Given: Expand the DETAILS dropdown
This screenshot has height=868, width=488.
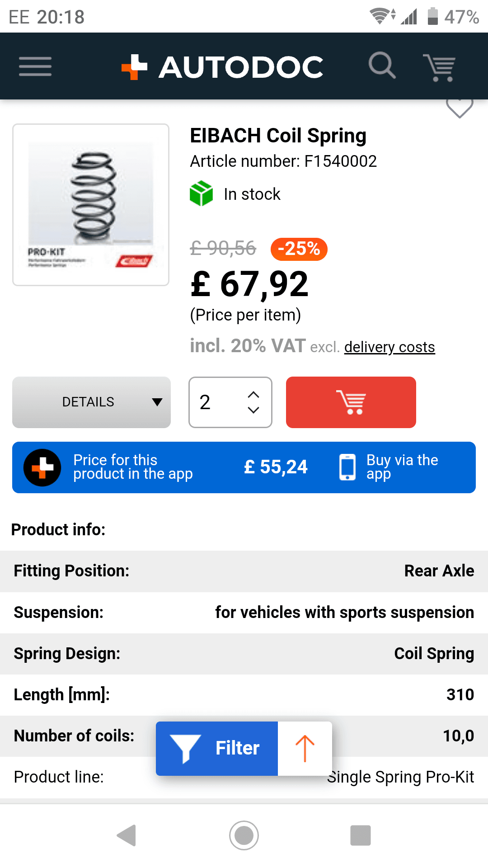Looking at the screenshot, I should pyautogui.click(x=91, y=402).
